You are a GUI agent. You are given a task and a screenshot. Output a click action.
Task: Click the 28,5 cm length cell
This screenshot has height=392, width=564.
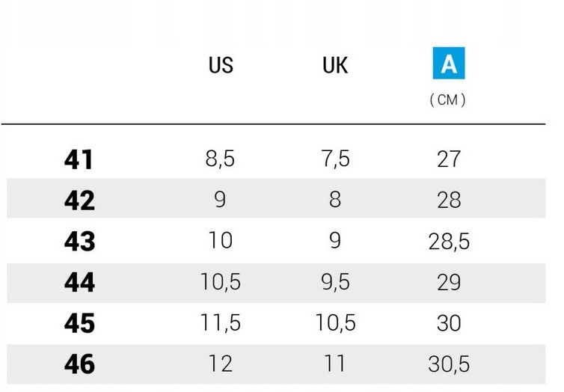(448, 242)
